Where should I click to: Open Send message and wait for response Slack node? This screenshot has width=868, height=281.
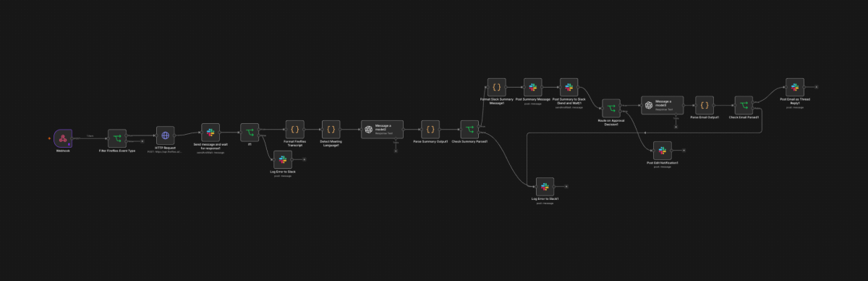tap(210, 133)
